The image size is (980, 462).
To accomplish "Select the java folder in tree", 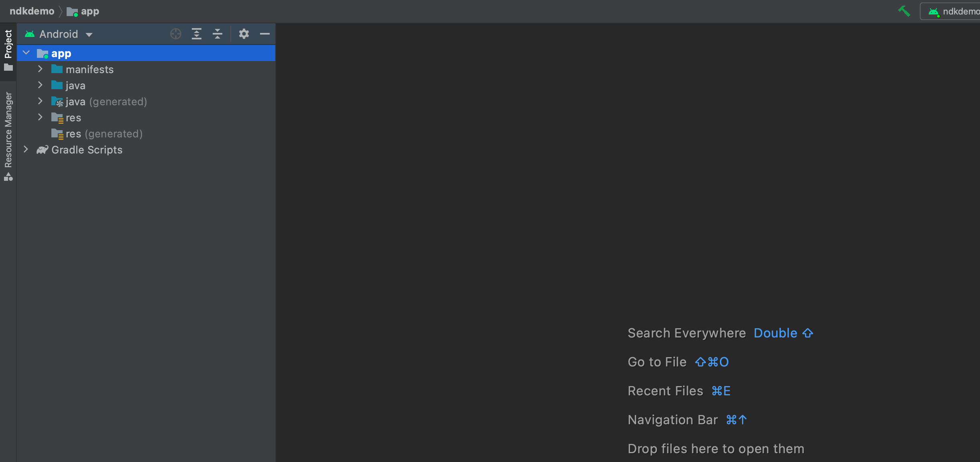I will (75, 86).
